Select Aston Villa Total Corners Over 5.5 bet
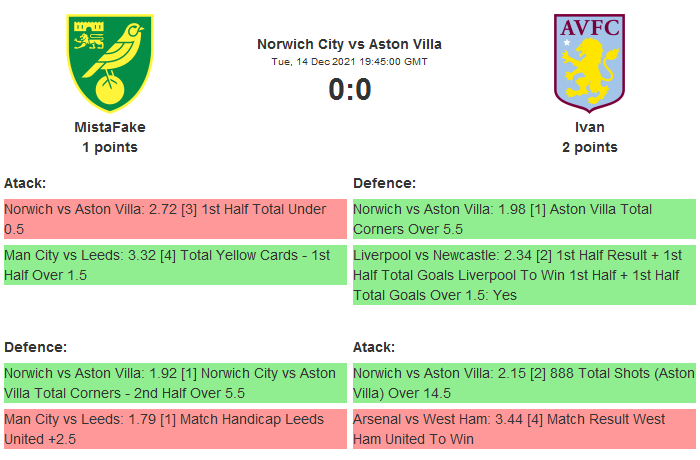700x460 pixels. (524, 219)
